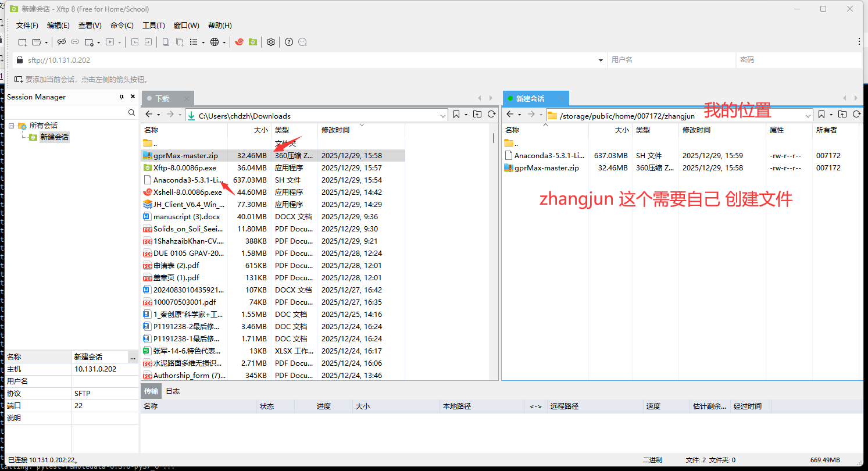Click the green Xftp toolbar icon

252,42
